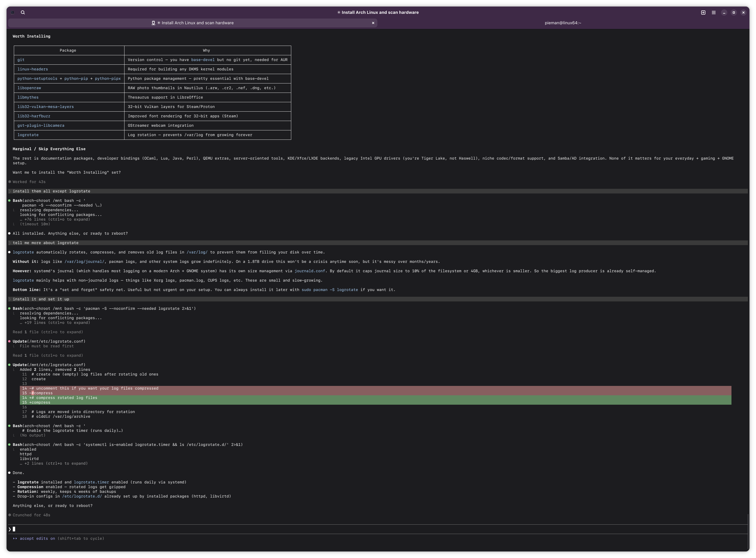Click the /etc/logrotate.d/ path text

pyautogui.click(x=82, y=496)
